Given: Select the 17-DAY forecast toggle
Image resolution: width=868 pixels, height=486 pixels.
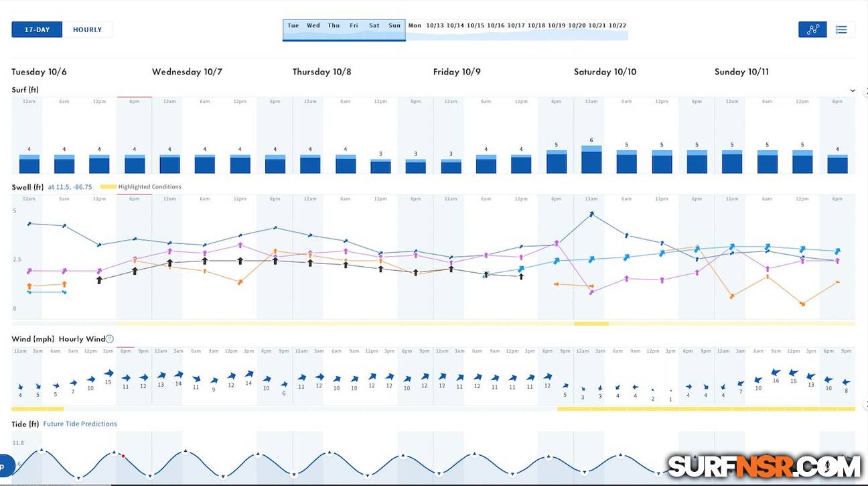Looking at the screenshot, I should [x=37, y=29].
